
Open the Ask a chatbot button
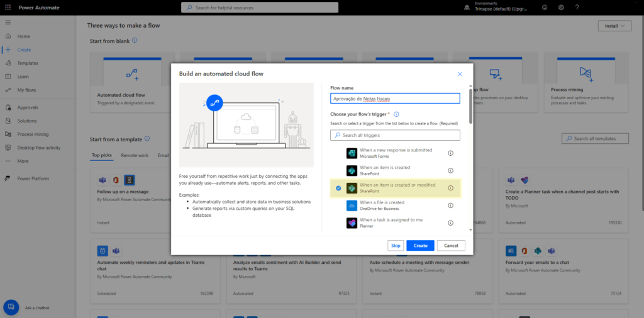(x=11, y=307)
